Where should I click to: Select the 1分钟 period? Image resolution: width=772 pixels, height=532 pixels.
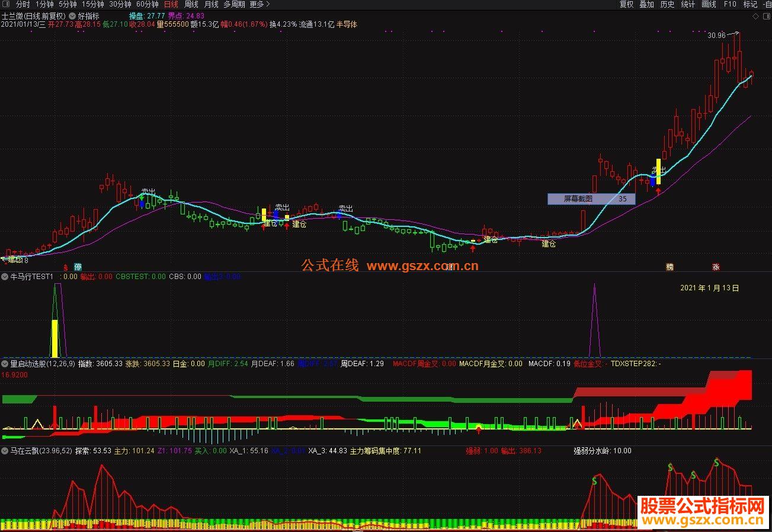pos(44,4)
